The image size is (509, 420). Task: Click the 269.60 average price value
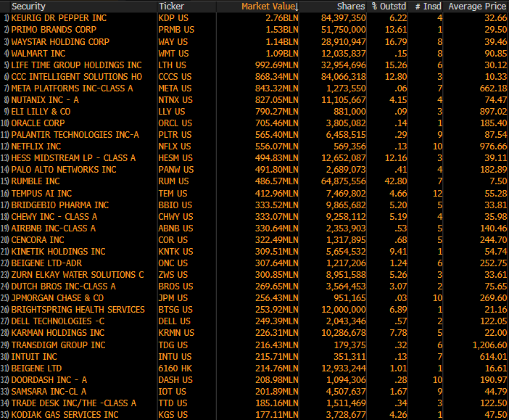pos(493,298)
